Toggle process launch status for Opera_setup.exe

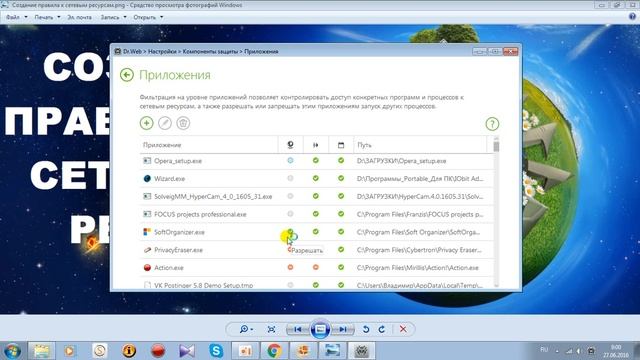tap(316, 160)
